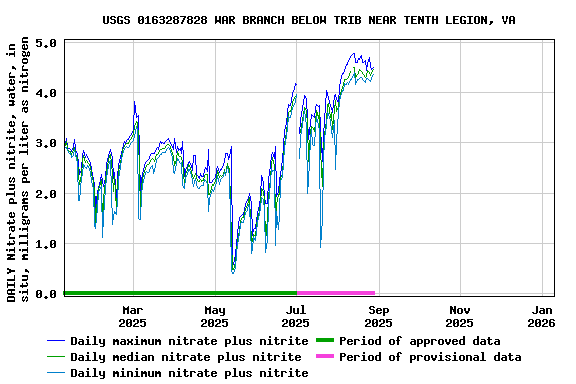The height and width of the screenshot is (384, 576).
Task: Click the "Jan 2026" x-axis label
Action: click(x=541, y=317)
